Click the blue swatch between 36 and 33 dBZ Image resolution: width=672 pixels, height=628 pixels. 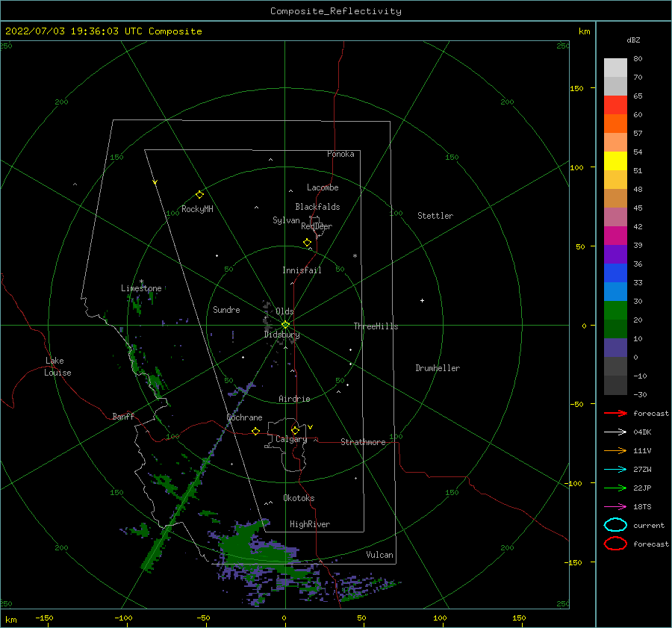pos(615,273)
